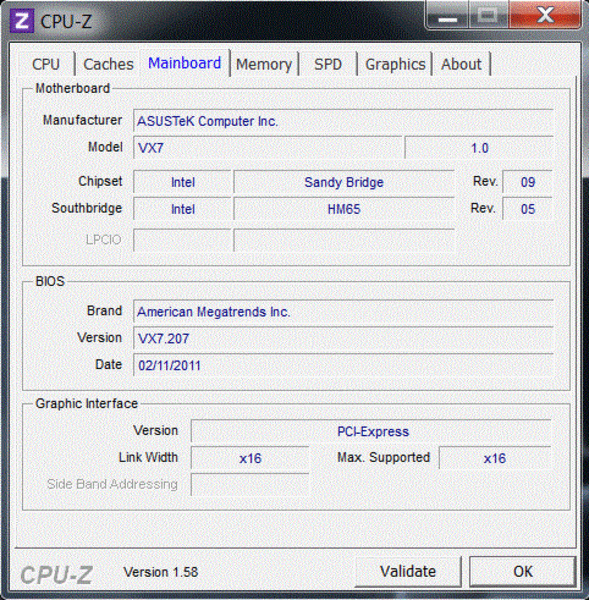
Task: Click the Validate button
Action: click(x=408, y=571)
